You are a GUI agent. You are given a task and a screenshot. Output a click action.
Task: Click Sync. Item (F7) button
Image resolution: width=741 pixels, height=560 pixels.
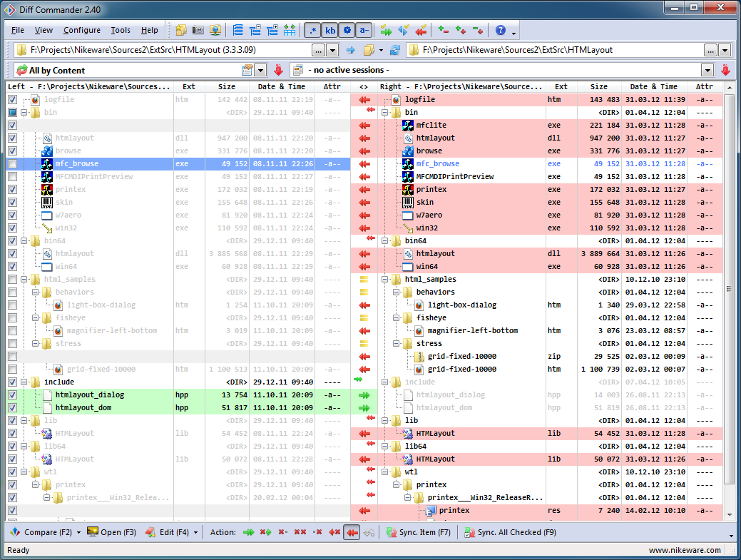click(418, 533)
